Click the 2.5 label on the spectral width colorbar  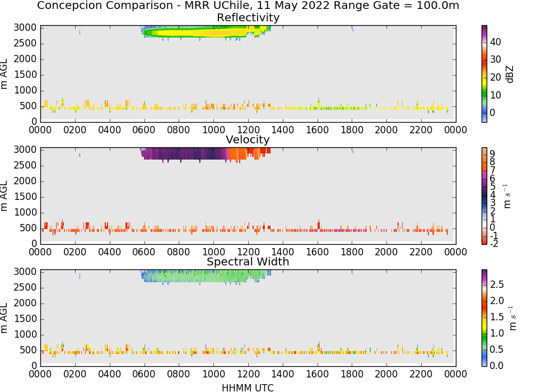click(x=497, y=284)
